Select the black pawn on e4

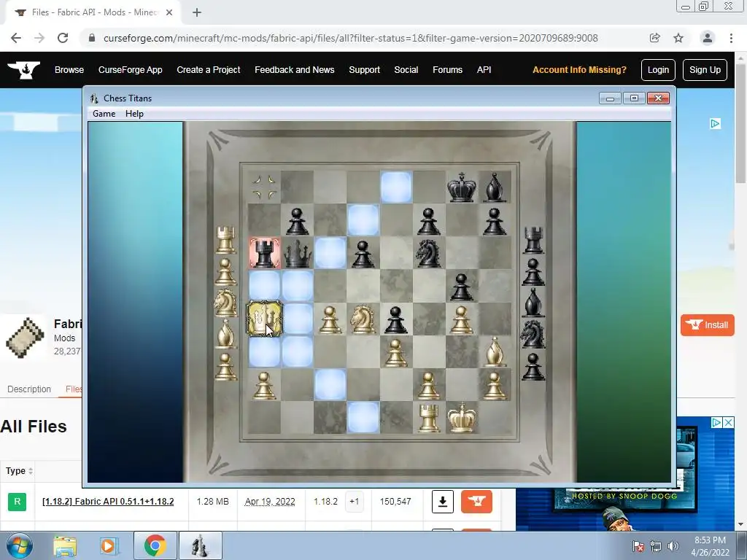pyautogui.click(x=395, y=319)
